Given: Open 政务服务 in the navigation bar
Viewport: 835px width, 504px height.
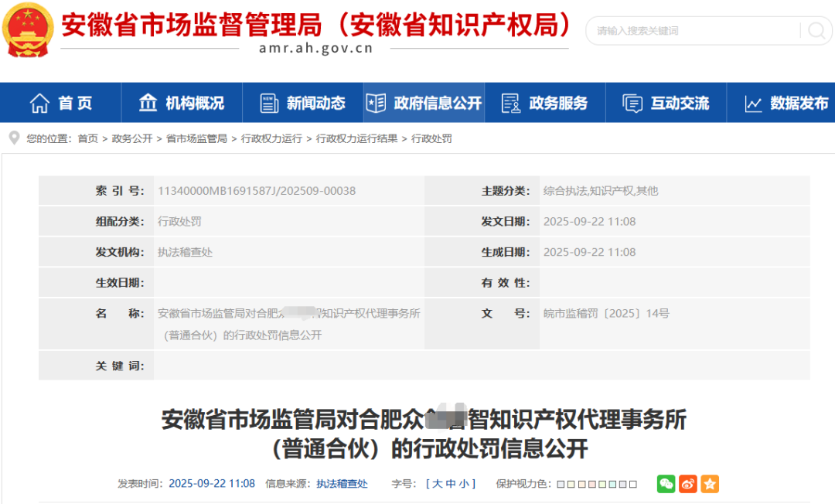Looking at the screenshot, I should click(545, 103).
